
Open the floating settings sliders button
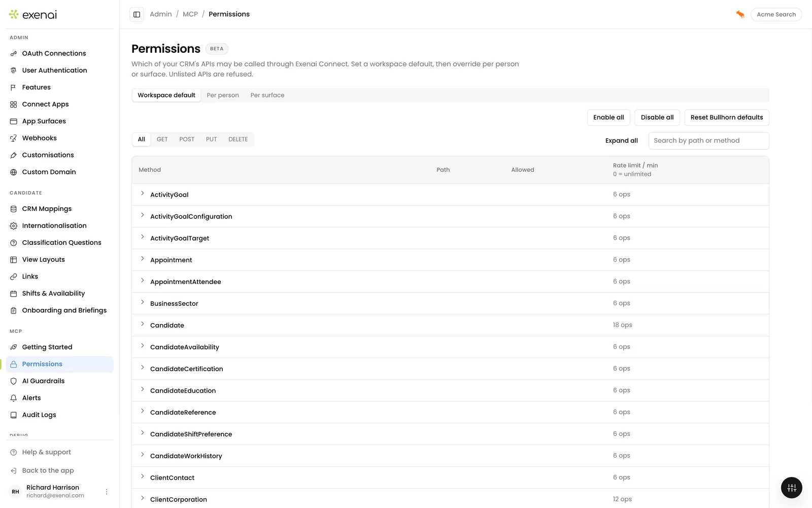(x=791, y=488)
